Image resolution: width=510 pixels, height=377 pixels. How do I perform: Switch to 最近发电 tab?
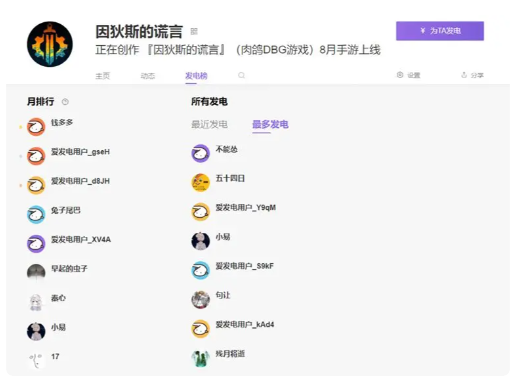tap(209, 124)
